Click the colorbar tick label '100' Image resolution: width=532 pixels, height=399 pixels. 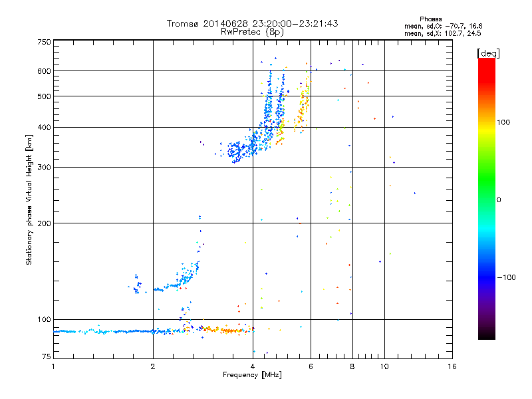click(503, 122)
